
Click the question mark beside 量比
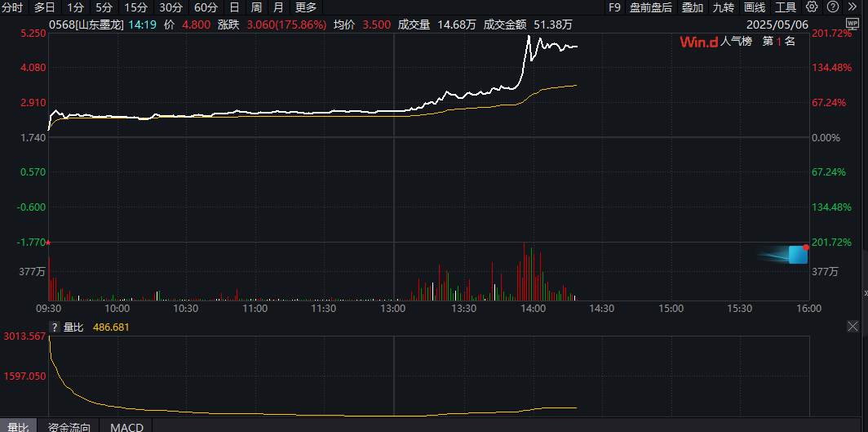(55, 327)
